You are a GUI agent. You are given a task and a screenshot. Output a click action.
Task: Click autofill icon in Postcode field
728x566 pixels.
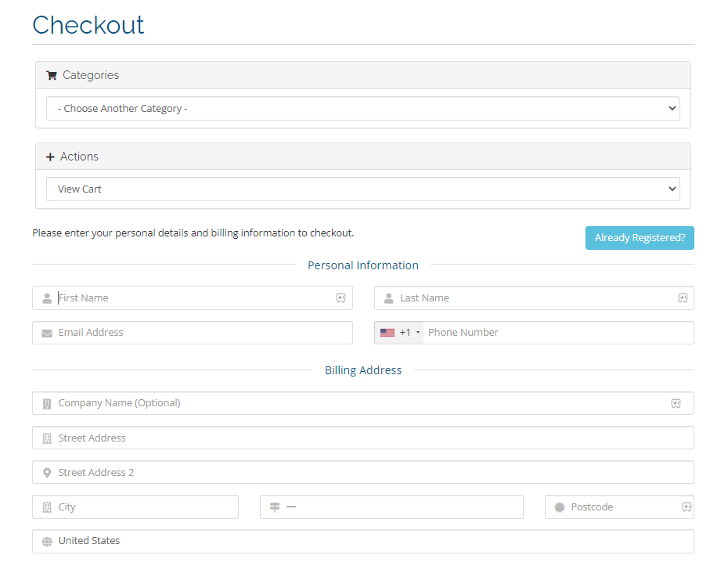687,507
